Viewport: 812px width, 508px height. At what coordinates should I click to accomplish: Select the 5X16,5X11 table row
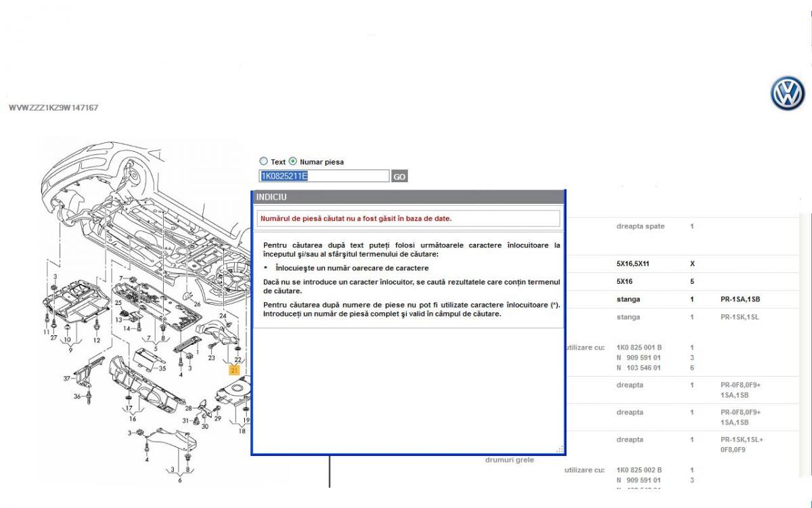(x=677, y=263)
